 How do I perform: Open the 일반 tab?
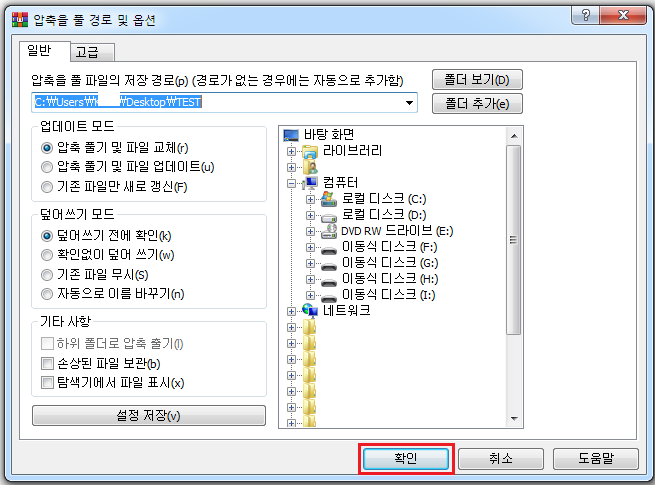[x=45, y=51]
